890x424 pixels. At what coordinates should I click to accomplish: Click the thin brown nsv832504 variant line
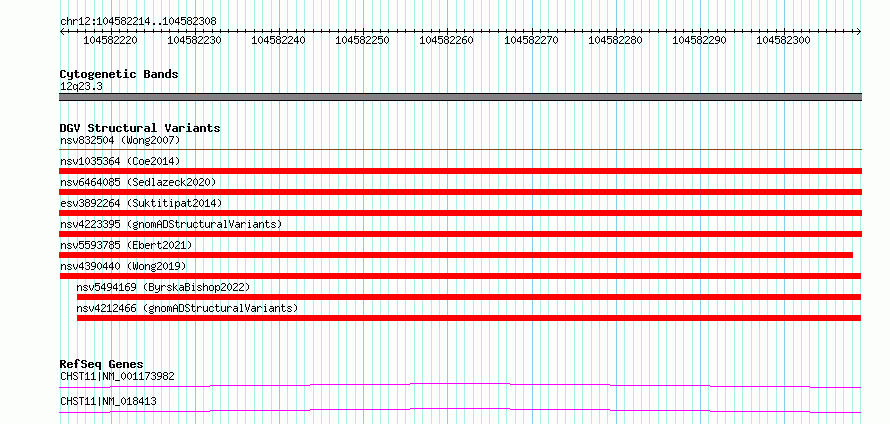461,150
